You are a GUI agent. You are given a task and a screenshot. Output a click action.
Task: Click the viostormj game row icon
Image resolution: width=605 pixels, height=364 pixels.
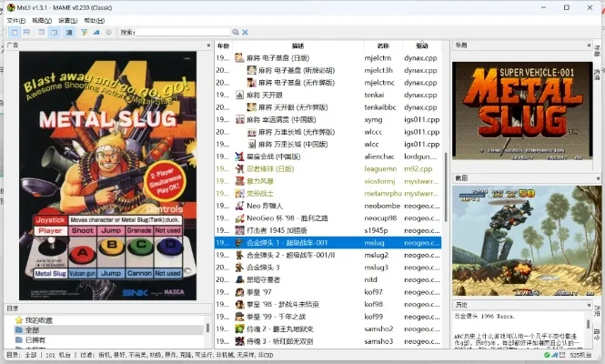point(239,181)
